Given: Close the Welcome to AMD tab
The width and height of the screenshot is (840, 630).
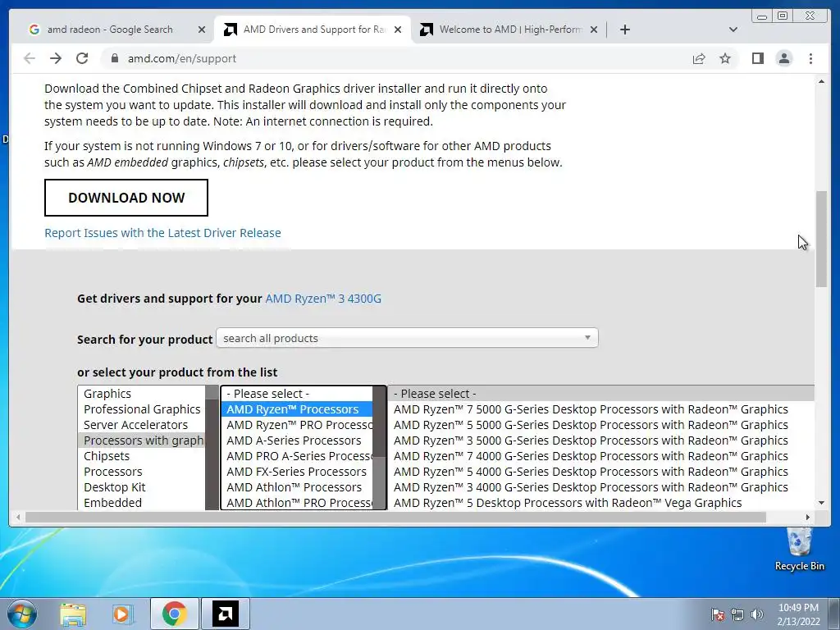Looking at the screenshot, I should pos(594,30).
